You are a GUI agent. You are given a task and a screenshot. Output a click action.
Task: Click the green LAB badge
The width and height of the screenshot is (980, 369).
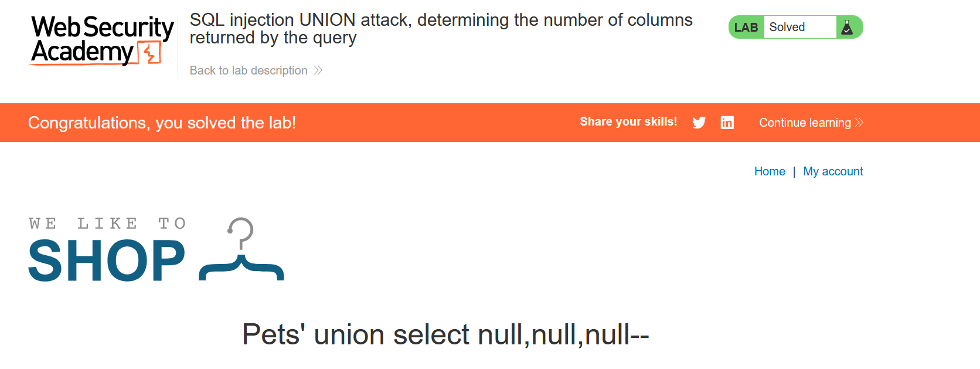[746, 28]
